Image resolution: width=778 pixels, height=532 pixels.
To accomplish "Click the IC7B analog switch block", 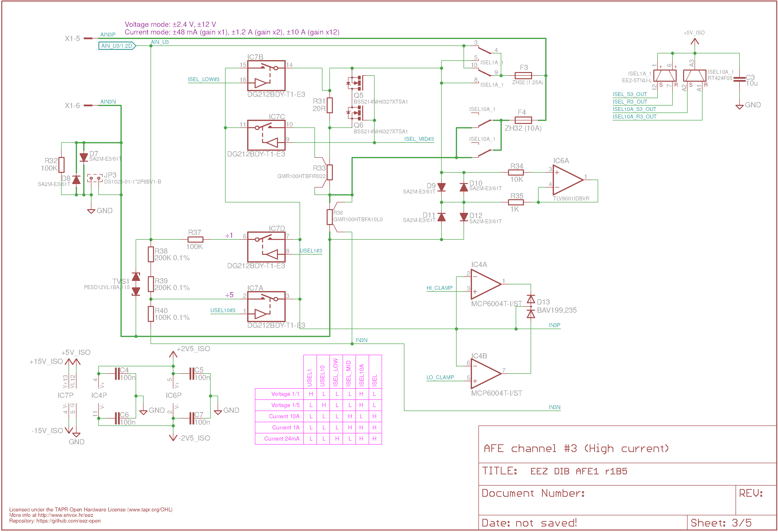I will point(267,76).
